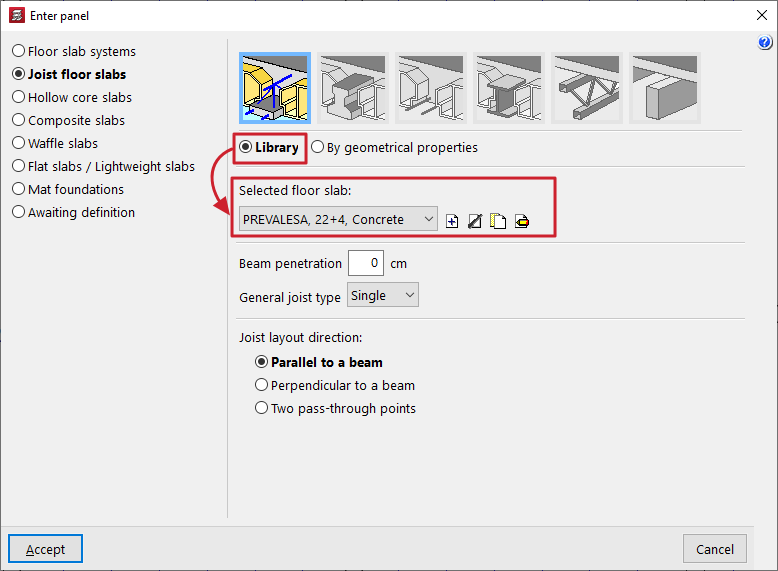Image resolution: width=778 pixels, height=571 pixels.
Task: Select Parallel to a beam direction
Action: 319,362
